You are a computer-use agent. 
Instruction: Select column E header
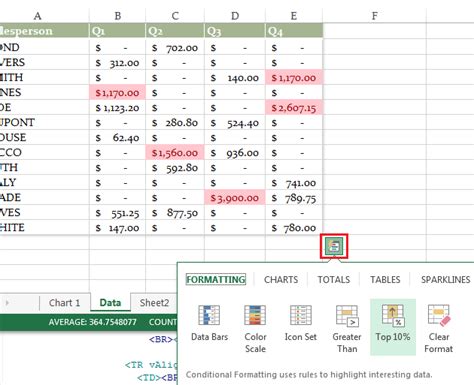click(294, 16)
